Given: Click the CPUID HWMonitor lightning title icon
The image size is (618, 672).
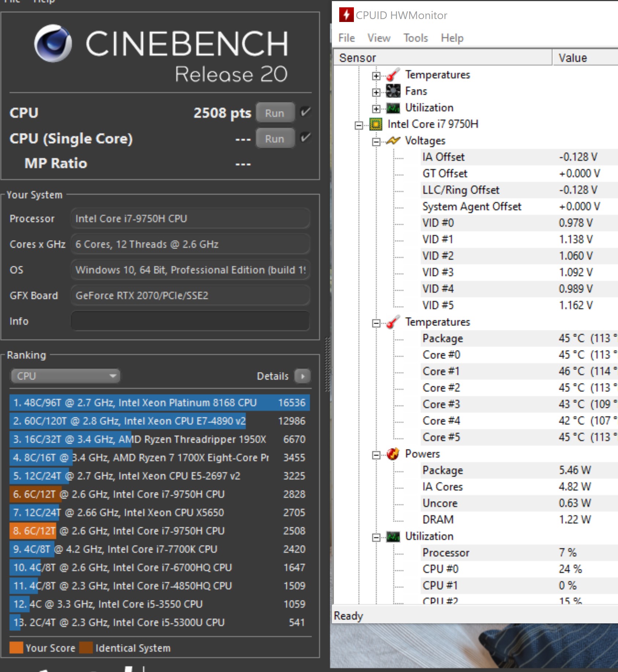Looking at the screenshot, I should pyautogui.click(x=346, y=15).
